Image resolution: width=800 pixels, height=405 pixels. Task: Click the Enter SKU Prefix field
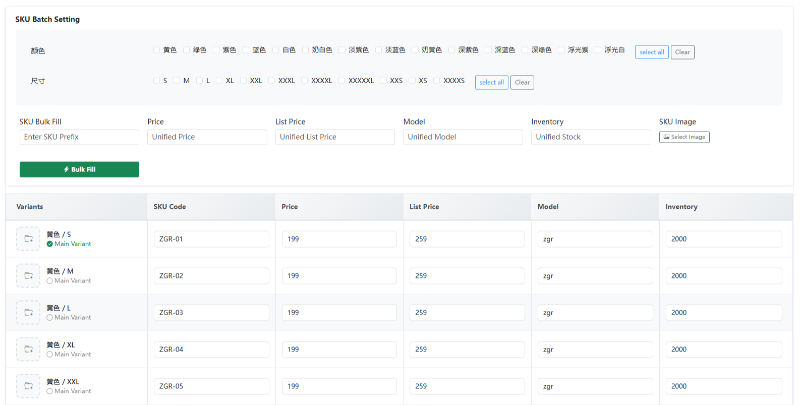pos(79,137)
